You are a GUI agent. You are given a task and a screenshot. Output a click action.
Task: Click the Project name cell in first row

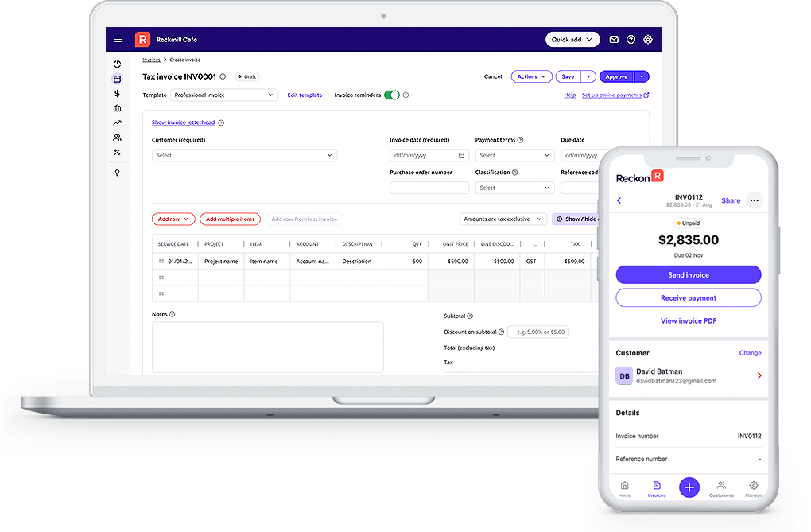click(x=221, y=262)
